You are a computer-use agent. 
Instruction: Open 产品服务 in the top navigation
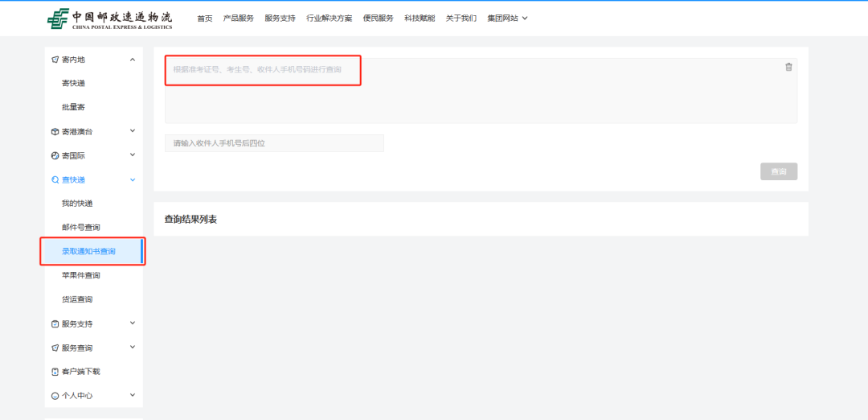pos(239,19)
